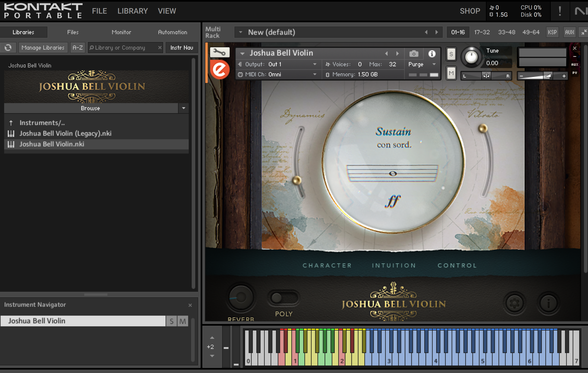Shift keyboard octave down arrow

point(212,356)
